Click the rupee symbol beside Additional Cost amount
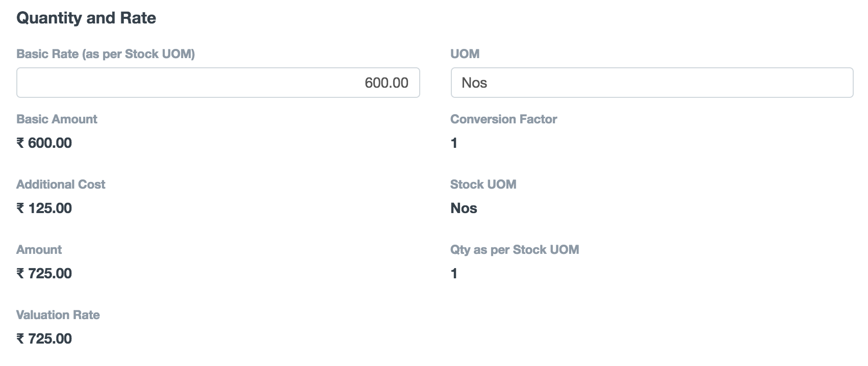Viewport: 868px width, 366px height. point(20,208)
